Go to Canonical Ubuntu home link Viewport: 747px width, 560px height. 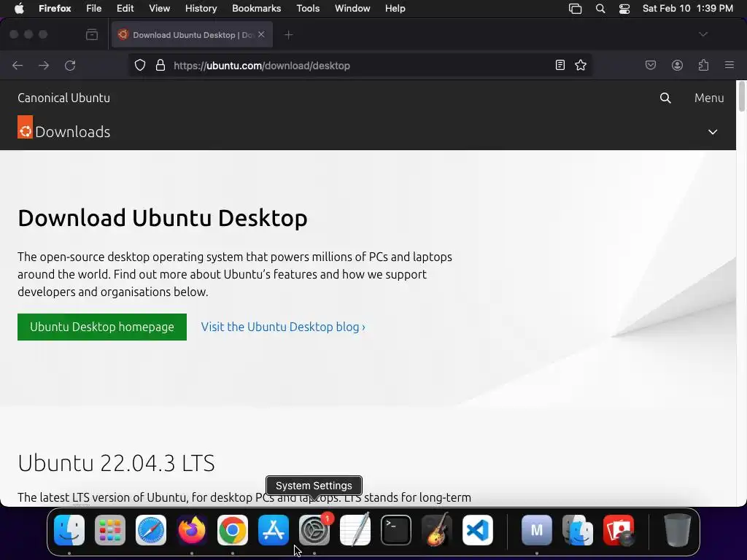[64, 98]
